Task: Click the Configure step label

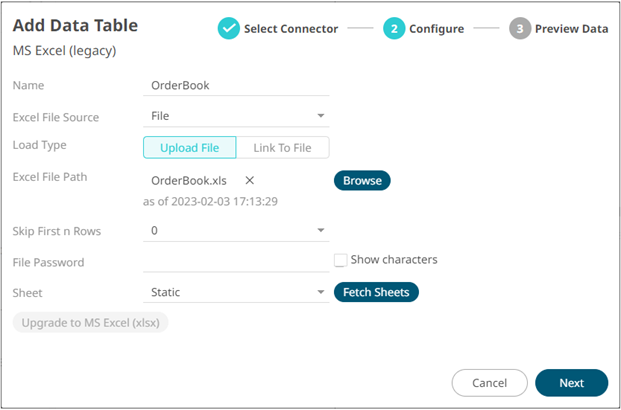Action: (x=436, y=29)
